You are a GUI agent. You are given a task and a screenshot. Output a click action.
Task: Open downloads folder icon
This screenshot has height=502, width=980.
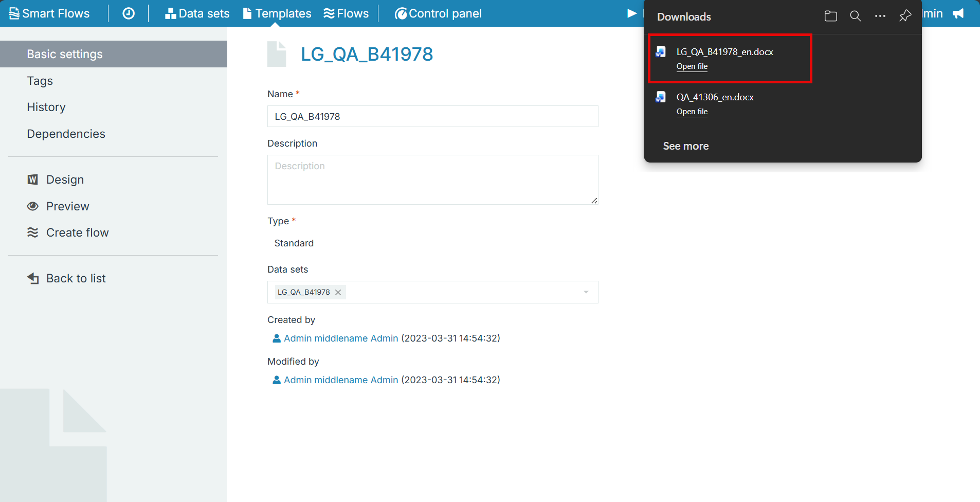(x=830, y=16)
